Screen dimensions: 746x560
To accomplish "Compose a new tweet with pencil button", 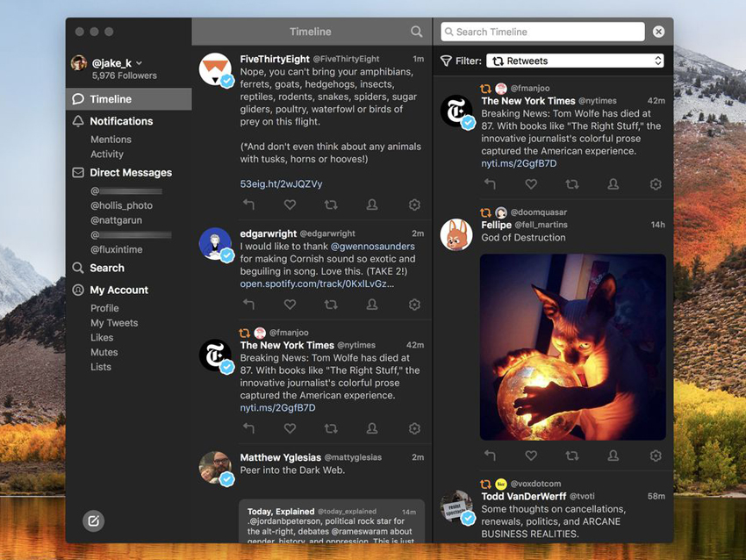I will 94,521.
